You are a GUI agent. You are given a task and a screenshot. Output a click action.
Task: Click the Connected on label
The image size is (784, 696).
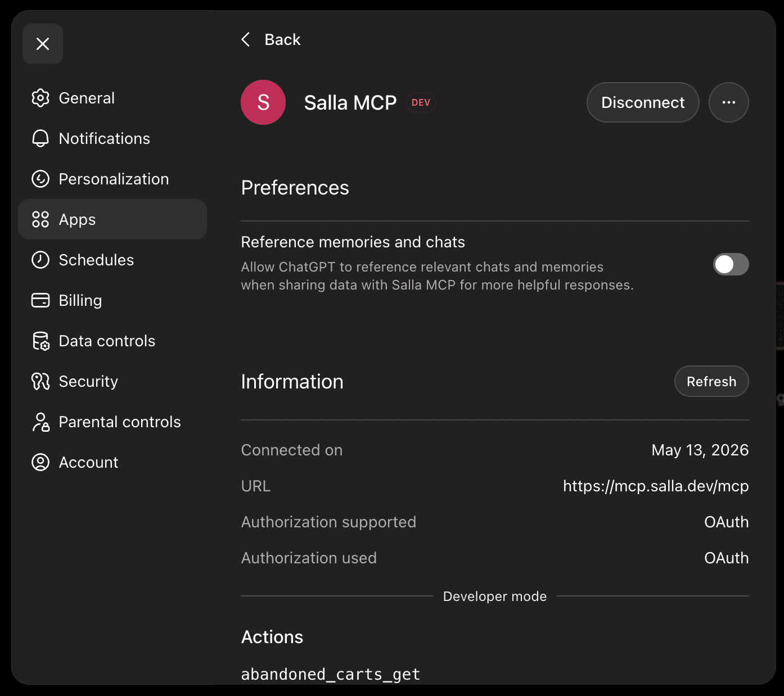(292, 450)
